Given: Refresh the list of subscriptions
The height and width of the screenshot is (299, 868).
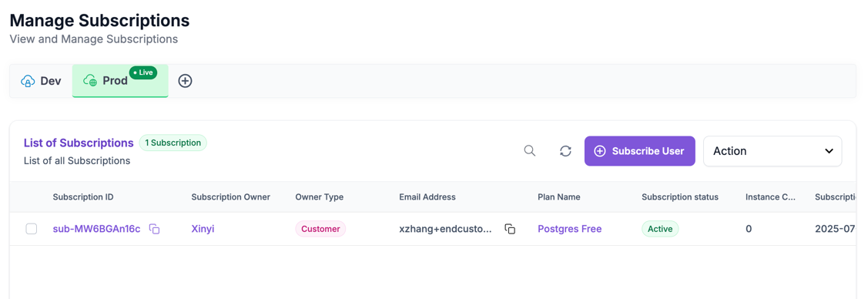Looking at the screenshot, I should pos(565,151).
